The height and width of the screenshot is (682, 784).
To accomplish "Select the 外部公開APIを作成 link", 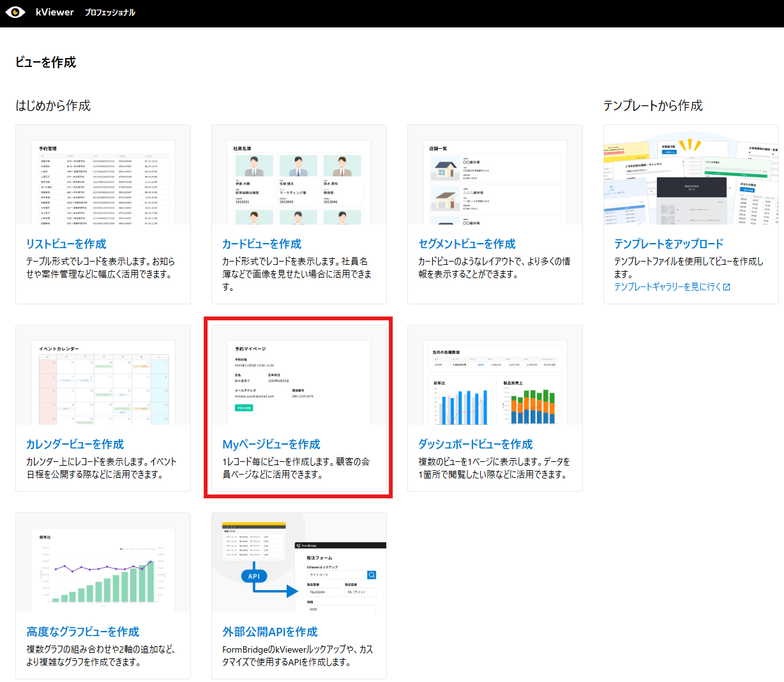I will pos(269,632).
